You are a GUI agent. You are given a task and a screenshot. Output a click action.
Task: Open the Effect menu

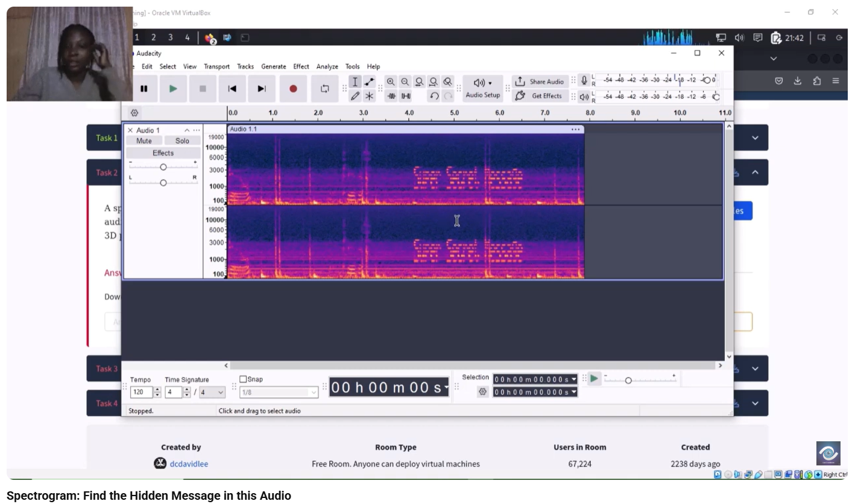point(301,66)
